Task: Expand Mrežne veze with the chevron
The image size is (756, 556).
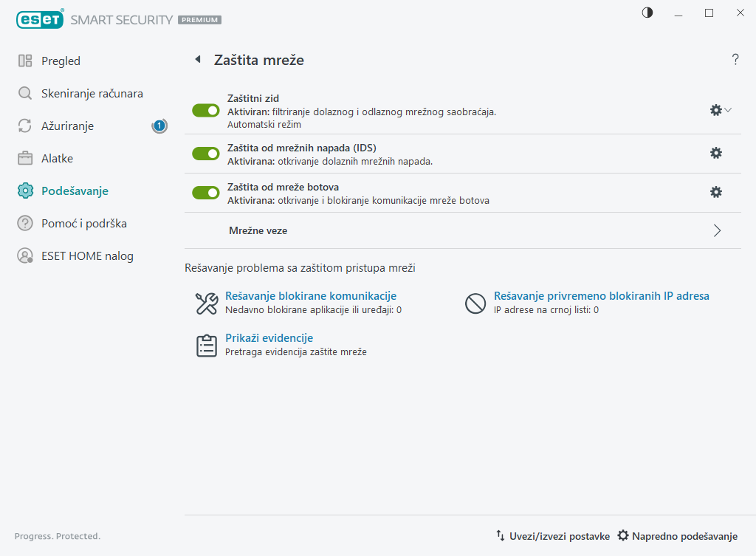Action: pyautogui.click(x=717, y=230)
